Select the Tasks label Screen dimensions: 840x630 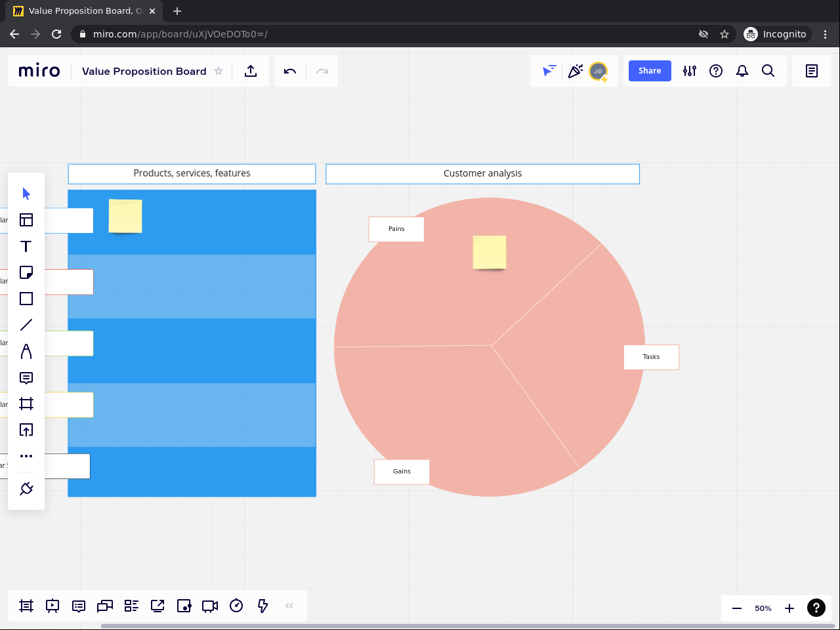(x=651, y=357)
